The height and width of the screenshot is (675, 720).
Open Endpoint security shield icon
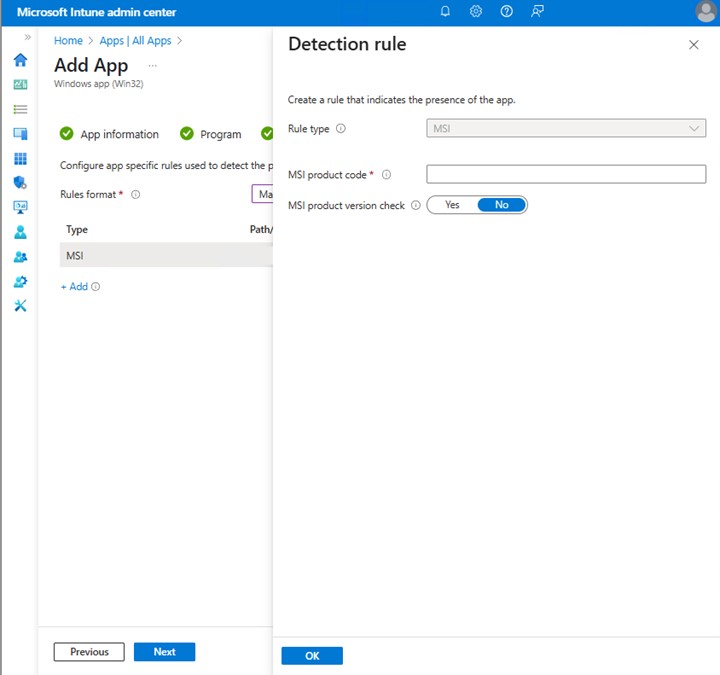tap(20, 183)
